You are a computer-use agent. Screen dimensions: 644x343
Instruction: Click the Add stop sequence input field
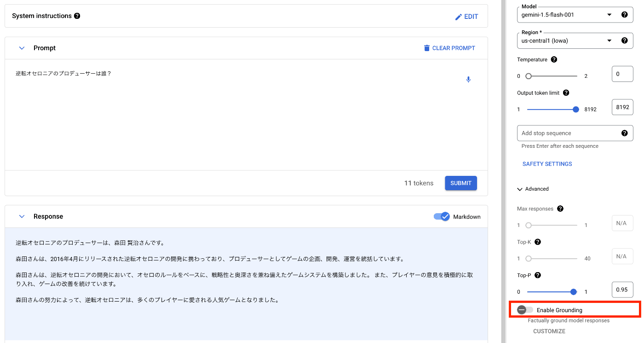point(569,133)
